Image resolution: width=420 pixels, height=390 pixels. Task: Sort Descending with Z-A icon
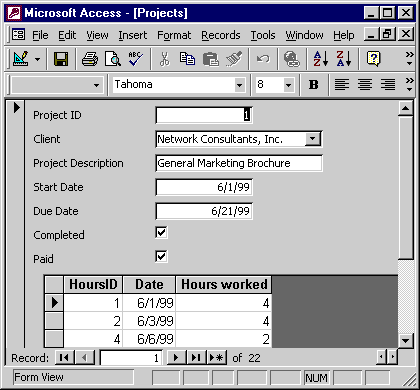pos(344,59)
